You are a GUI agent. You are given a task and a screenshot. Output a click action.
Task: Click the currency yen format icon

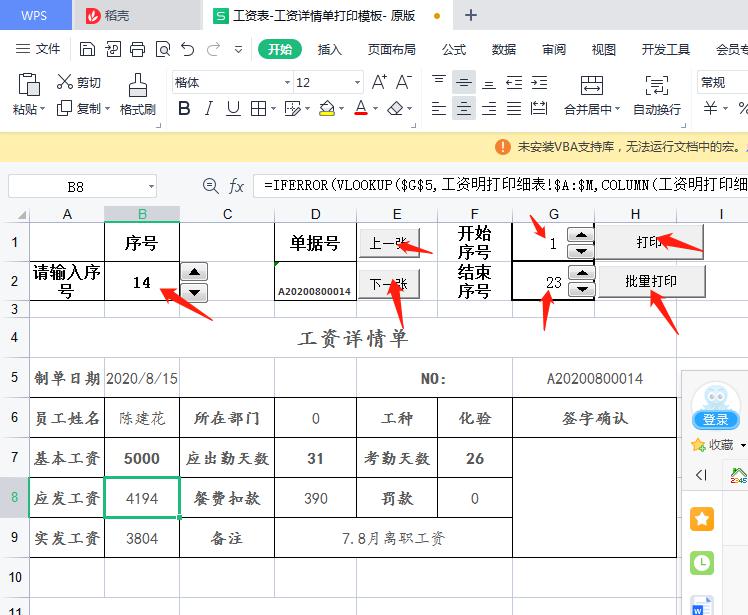coord(710,108)
